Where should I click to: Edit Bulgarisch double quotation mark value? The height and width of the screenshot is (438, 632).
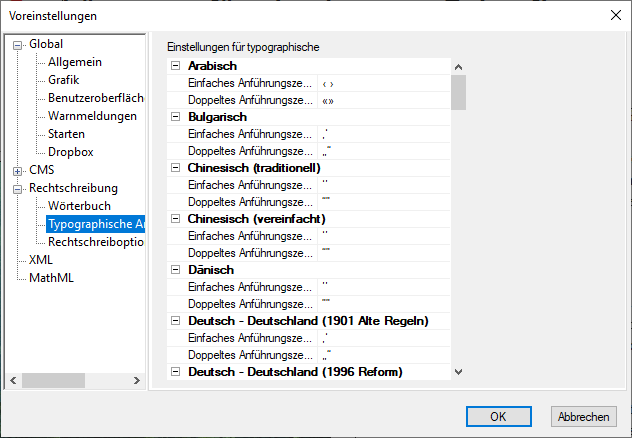tap(383, 151)
